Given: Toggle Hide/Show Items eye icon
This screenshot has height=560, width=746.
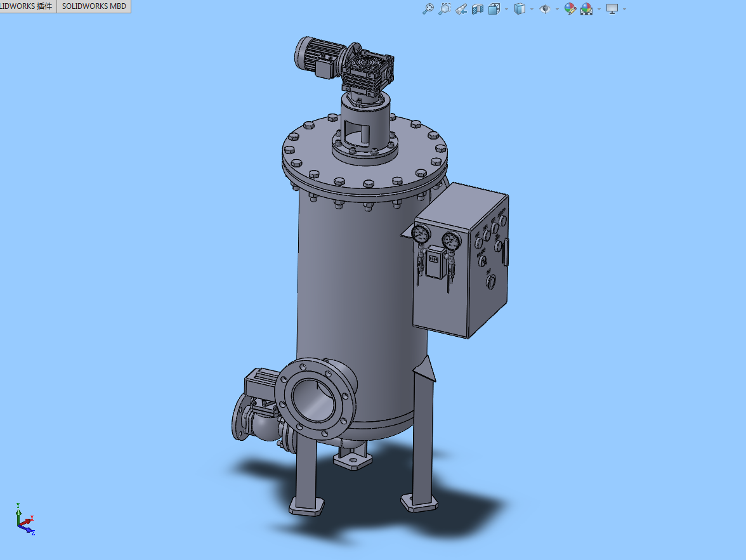Looking at the screenshot, I should point(544,9).
